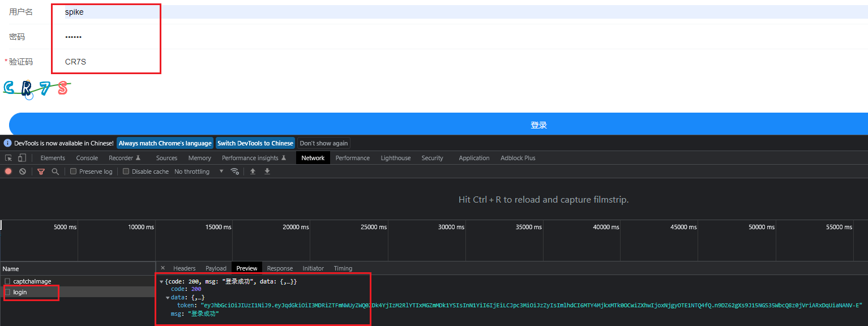Click the inspect element picker icon
868x326 pixels.
[x=8, y=158]
